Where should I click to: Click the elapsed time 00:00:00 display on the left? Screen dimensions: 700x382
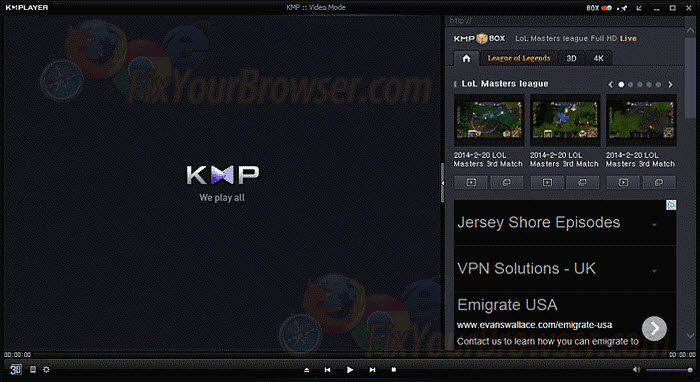(17, 355)
